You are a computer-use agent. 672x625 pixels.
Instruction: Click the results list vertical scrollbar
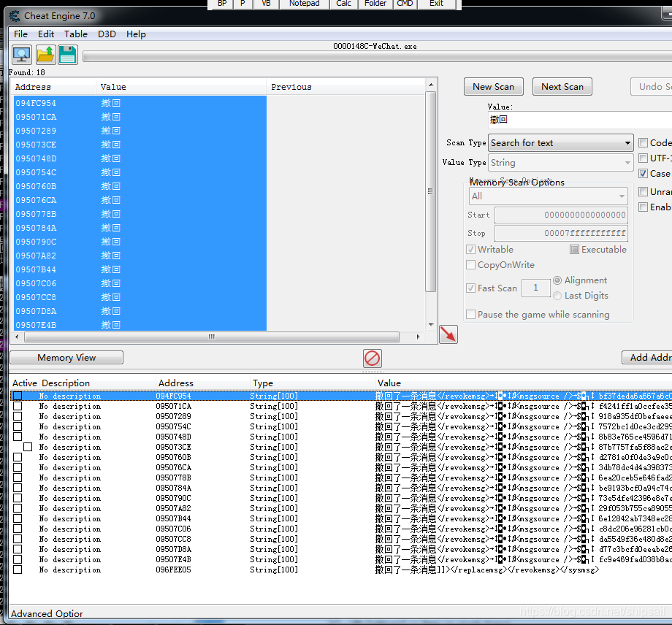pyautogui.click(x=431, y=191)
